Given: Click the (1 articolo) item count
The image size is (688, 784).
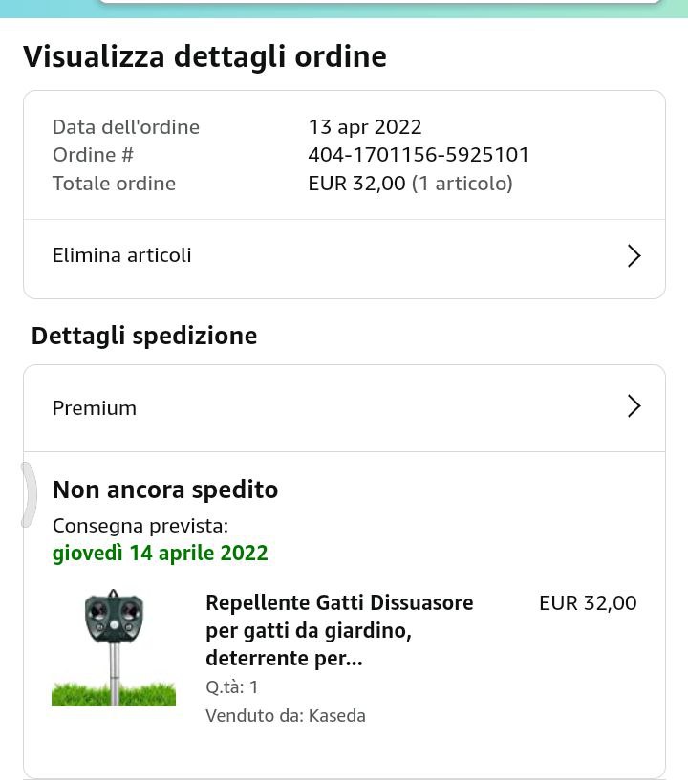Looking at the screenshot, I should tap(462, 184).
